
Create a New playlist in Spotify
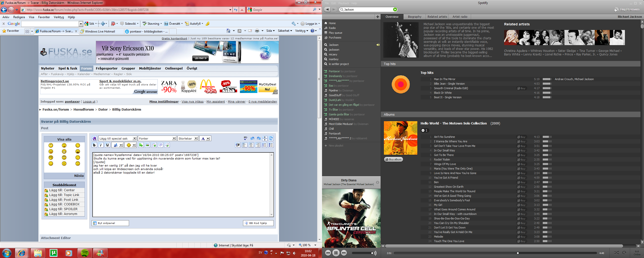pos(334,146)
